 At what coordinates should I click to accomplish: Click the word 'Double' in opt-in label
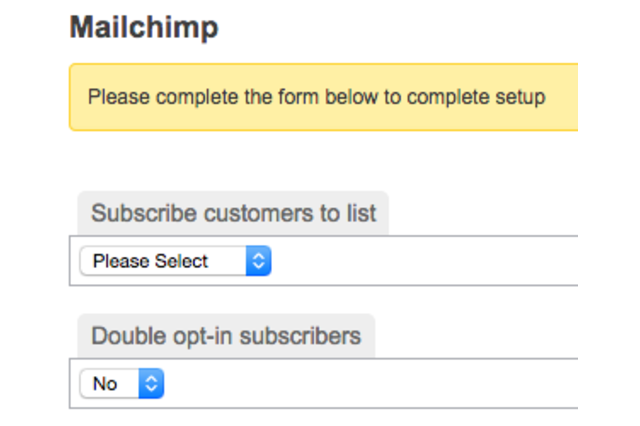coord(123,335)
